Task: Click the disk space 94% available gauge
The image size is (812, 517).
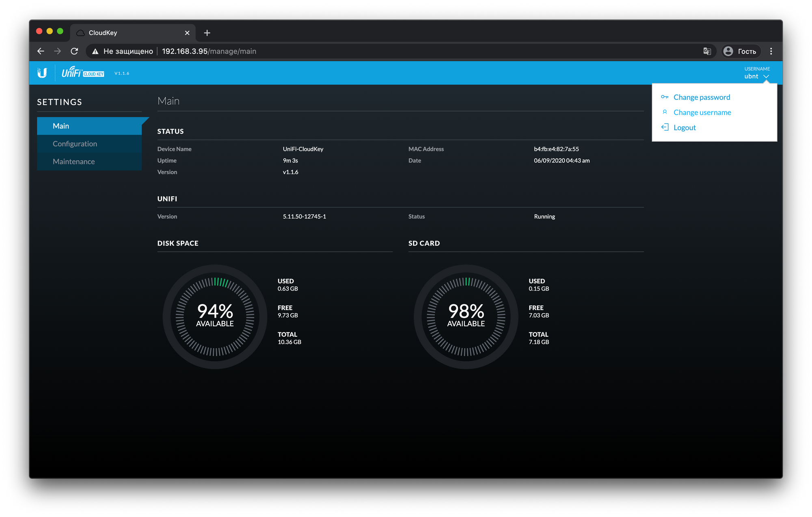Action: point(215,317)
